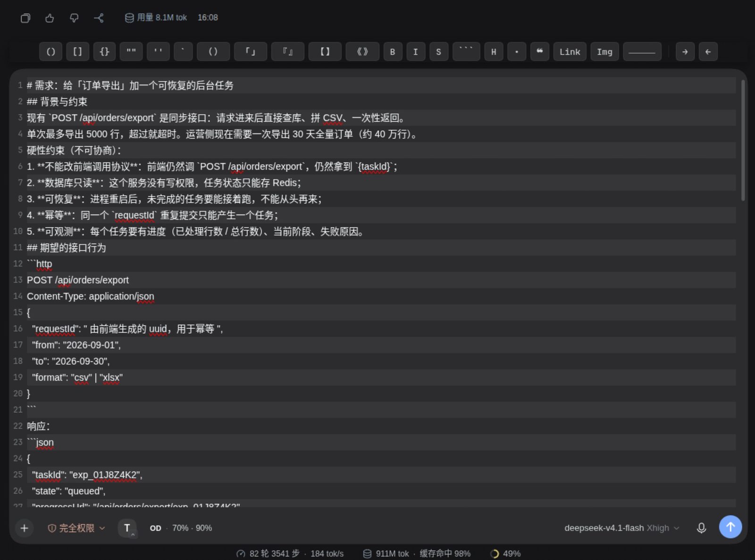
Task: Click line 13 text POST /api/orders/export
Action: coord(78,280)
